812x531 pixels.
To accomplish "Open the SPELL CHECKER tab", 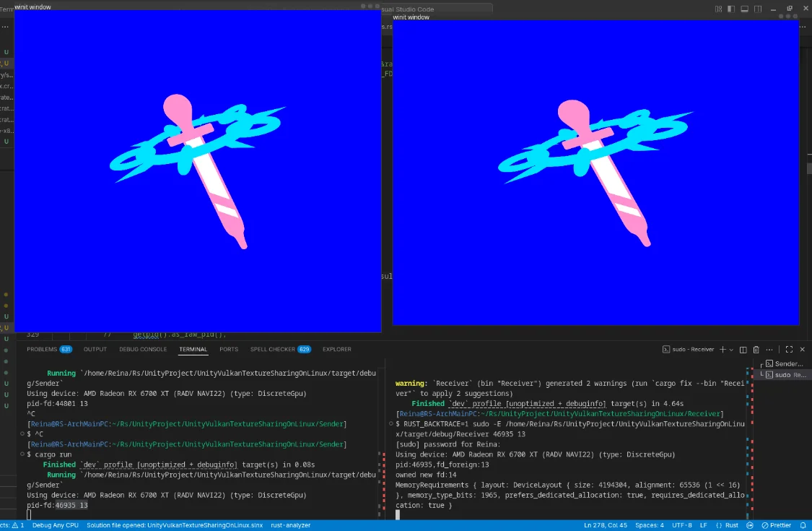I will (281, 350).
